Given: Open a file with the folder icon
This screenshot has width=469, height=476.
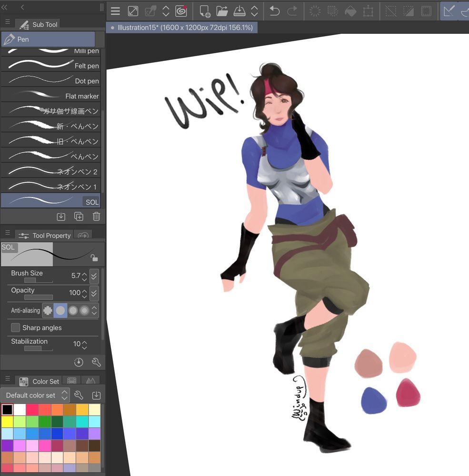Looking at the screenshot, I should coord(222,11).
